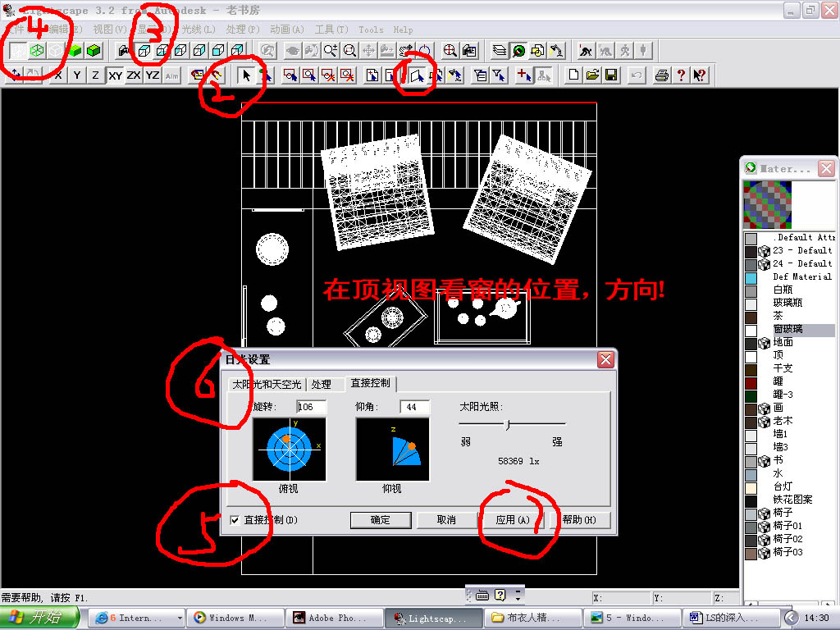
Task: Click the accumulate selection plus-arrow icon
Action: pyautogui.click(x=524, y=75)
